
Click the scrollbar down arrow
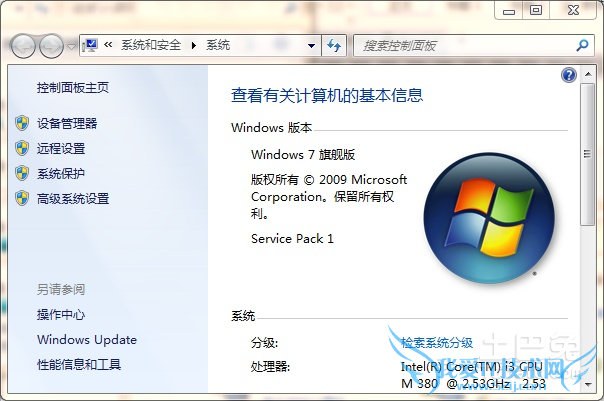[x=588, y=384]
